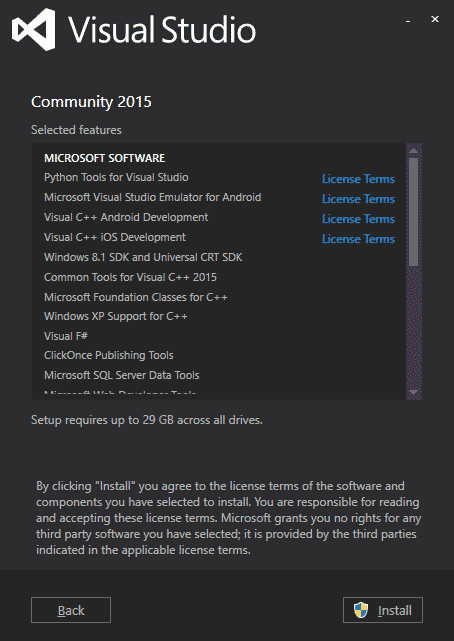Go back with the Back button
The image size is (454, 641).
[71, 610]
